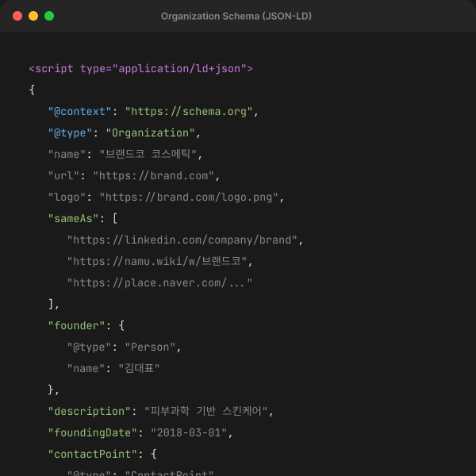Open the place.naver.com link
Screen dimensions: 476x476
pyautogui.click(x=159, y=282)
